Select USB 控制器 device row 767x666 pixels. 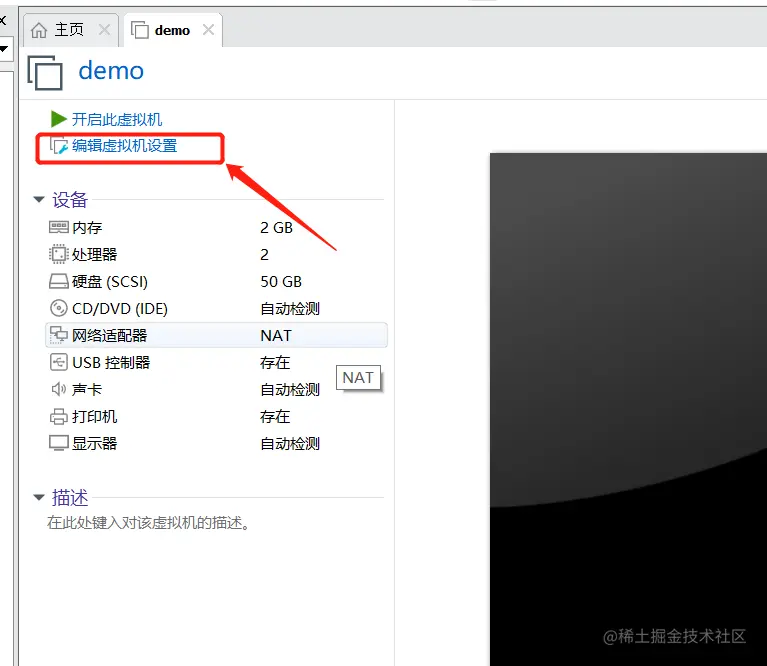tap(216, 362)
